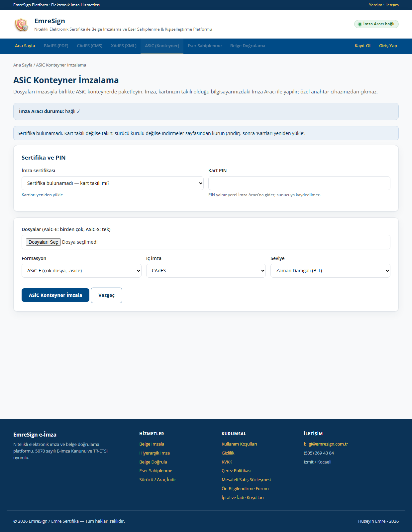Click the Ana Sayfa breadcrumb link
Viewport: 412px width, 532px height.
23,65
